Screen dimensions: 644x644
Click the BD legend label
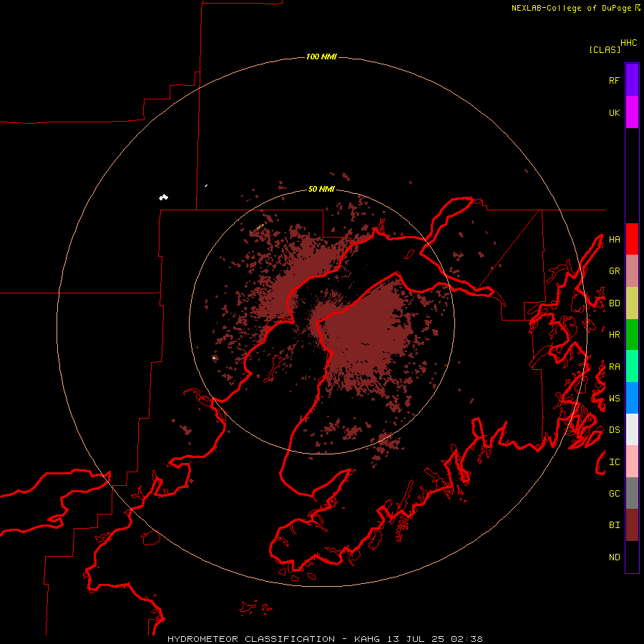pos(614,303)
